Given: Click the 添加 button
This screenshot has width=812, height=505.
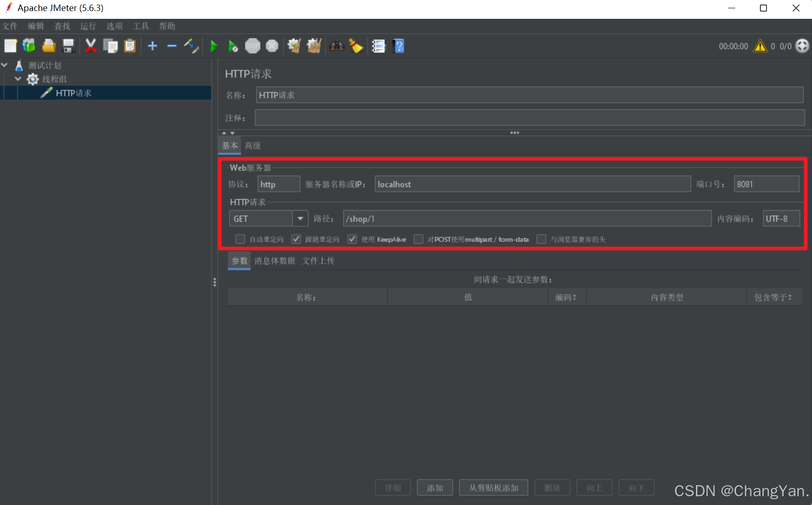Looking at the screenshot, I should 435,488.
